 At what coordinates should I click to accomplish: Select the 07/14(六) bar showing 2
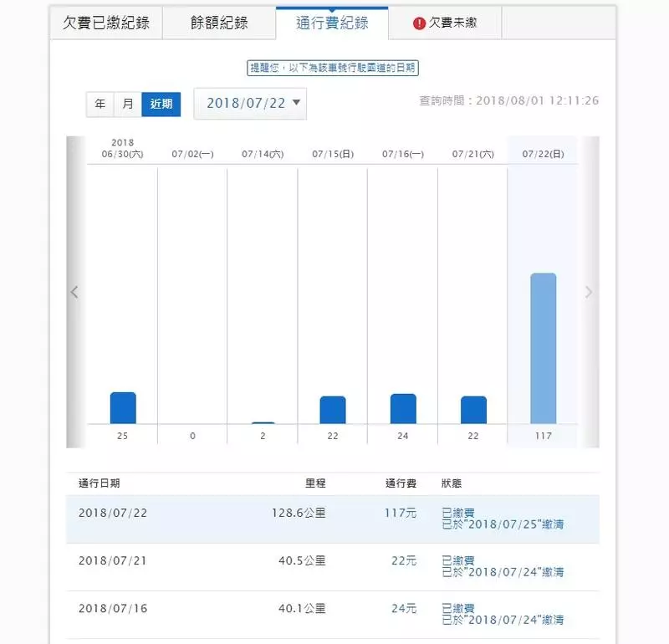(x=263, y=422)
